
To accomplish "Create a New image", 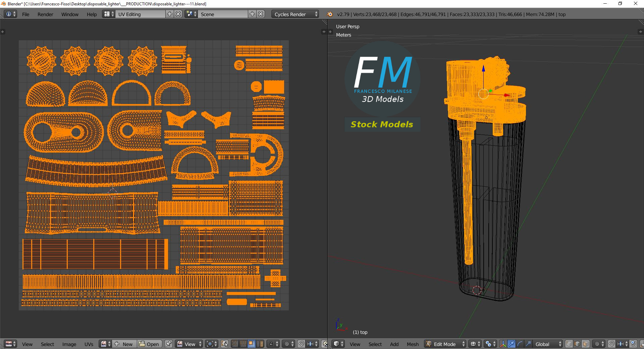I will pyautogui.click(x=124, y=344).
